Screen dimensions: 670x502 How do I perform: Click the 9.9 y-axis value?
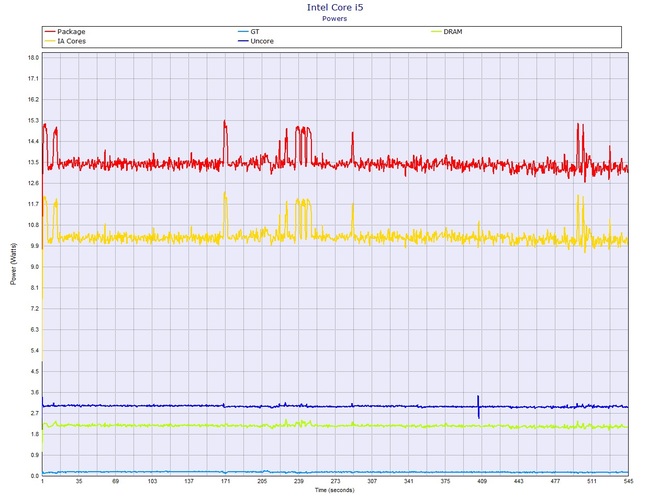34,246
